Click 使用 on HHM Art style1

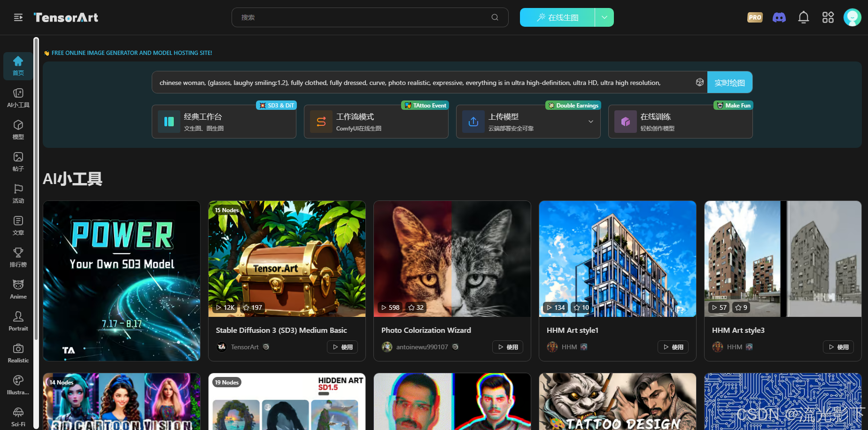pyautogui.click(x=673, y=347)
